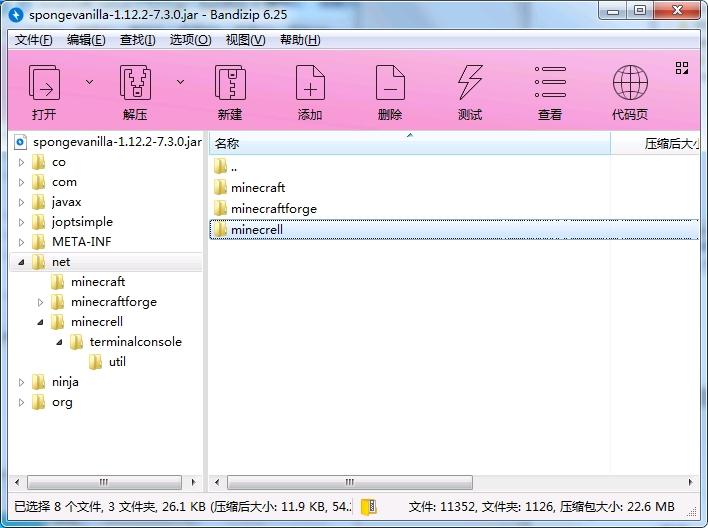Select 'minecraft' under net in the tree
708x528 pixels.
[x=98, y=282]
